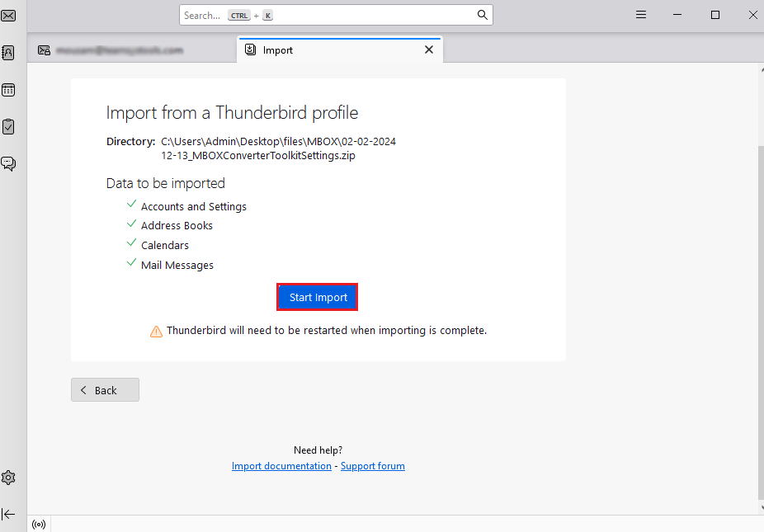This screenshot has width=764, height=532.
Task: Click the mail account tab icon
Action: point(44,50)
